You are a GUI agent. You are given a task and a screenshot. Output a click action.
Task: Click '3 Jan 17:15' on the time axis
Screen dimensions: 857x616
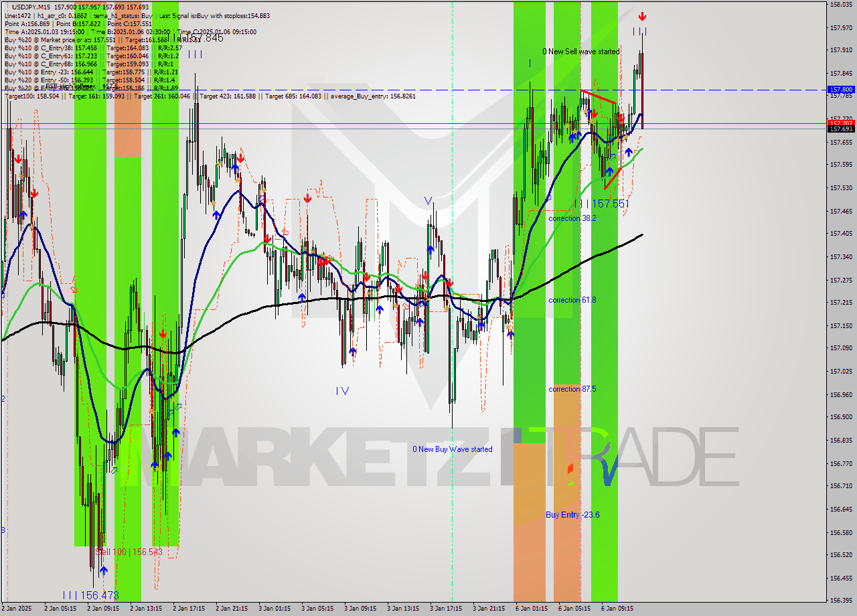[447, 609]
